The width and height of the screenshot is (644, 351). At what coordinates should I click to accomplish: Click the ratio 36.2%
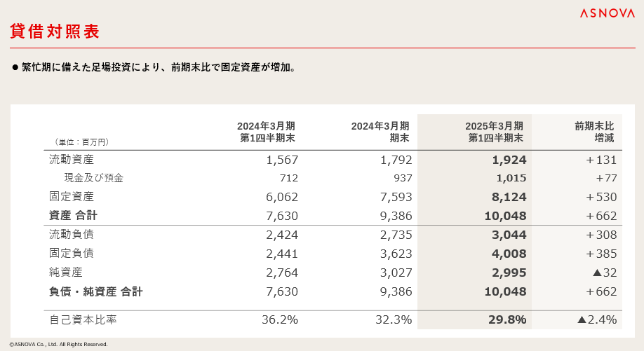[280, 320]
